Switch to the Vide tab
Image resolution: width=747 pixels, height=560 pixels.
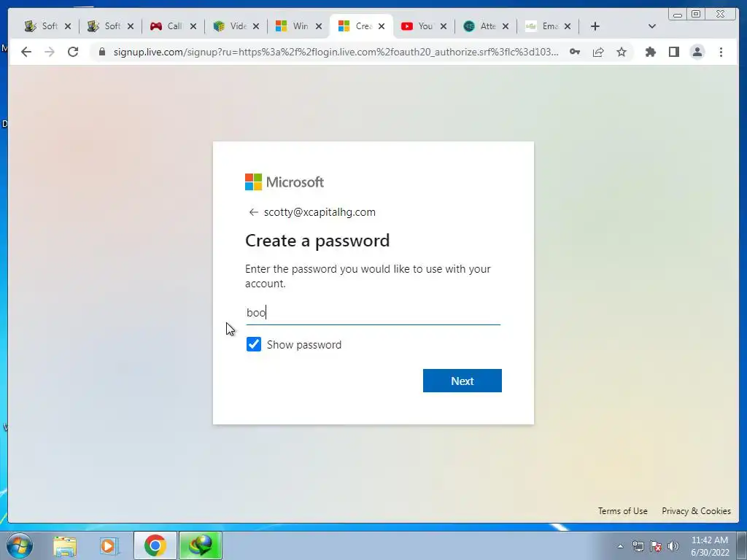[231, 26]
